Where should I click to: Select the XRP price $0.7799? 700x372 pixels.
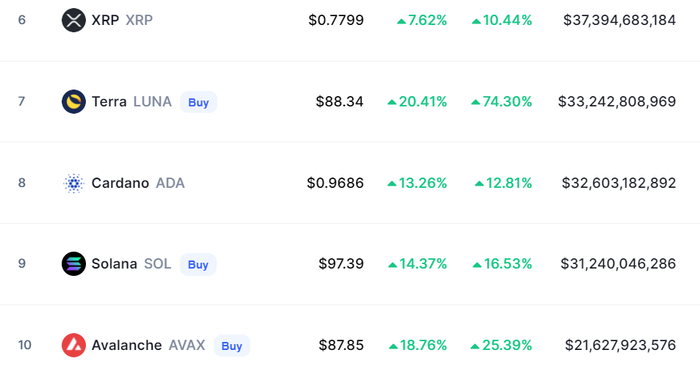(336, 20)
